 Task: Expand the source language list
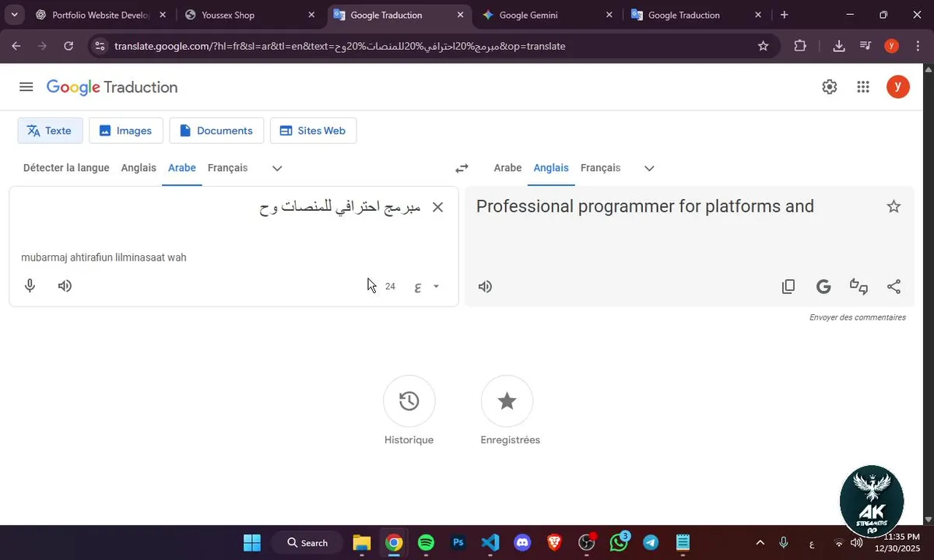click(x=277, y=168)
